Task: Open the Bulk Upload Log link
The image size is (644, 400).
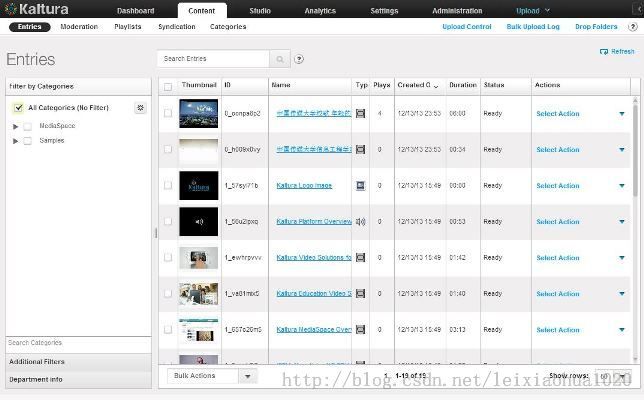Action: (533, 27)
